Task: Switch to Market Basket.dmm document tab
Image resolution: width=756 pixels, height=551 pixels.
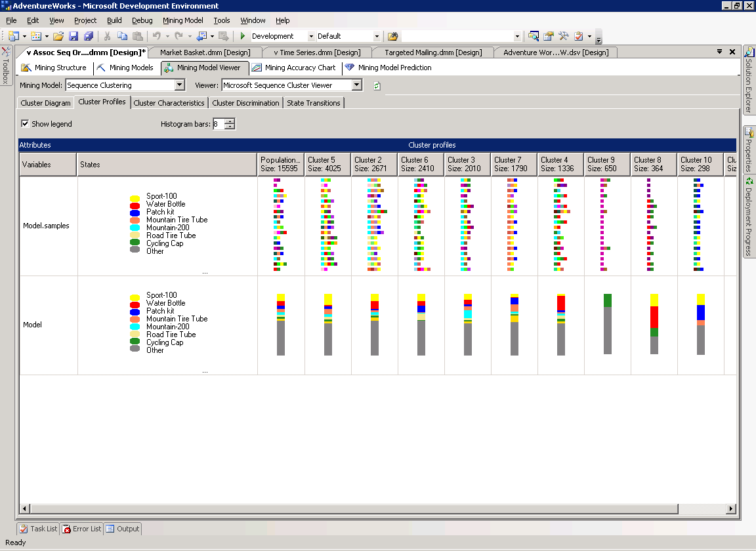Action: (x=205, y=52)
